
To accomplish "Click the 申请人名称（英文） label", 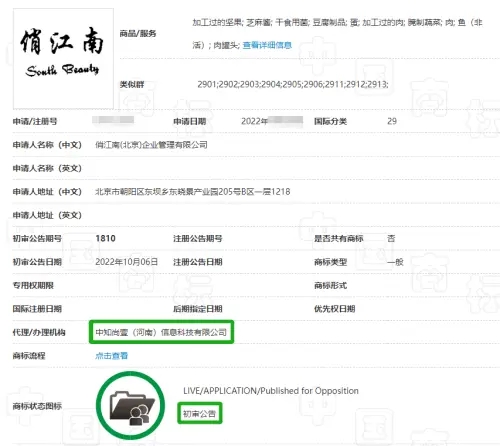I will (47, 168).
